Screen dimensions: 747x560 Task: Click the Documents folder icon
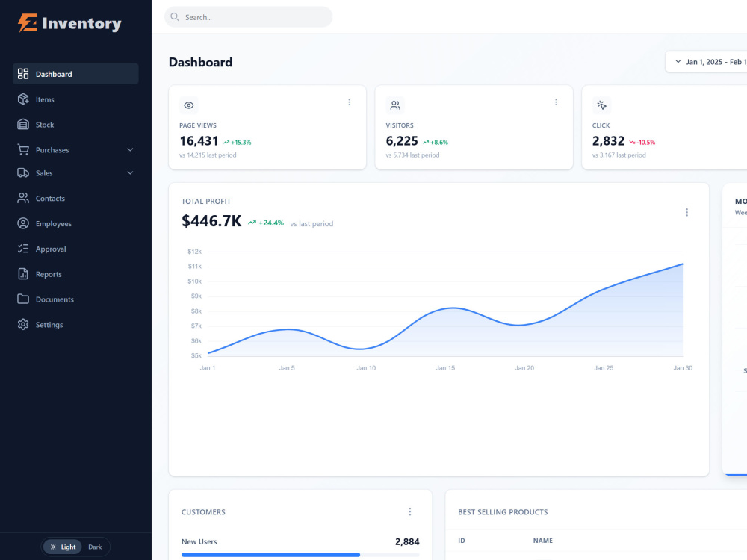[23, 299]
